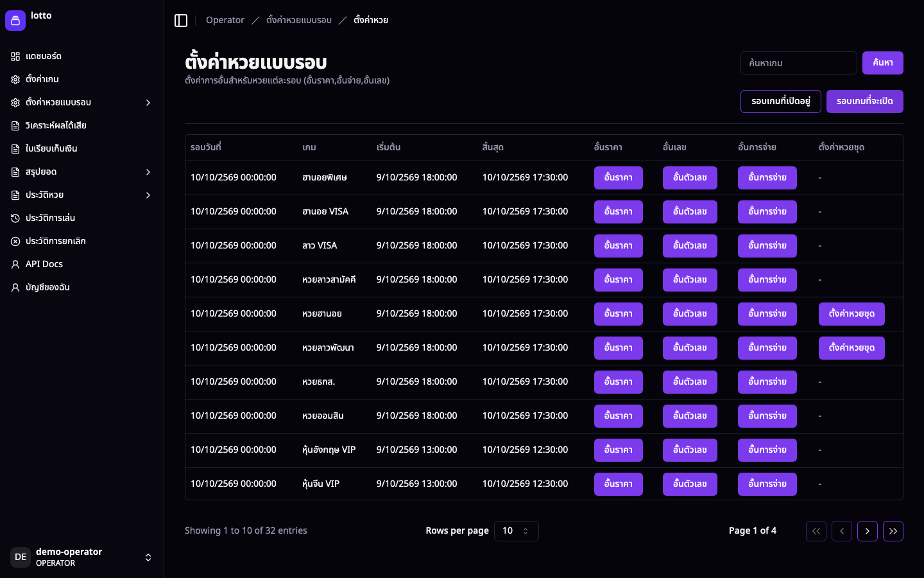This screenshot has height=578, width=924.
Task: Jump to last page double arrow
Action: point(893,531)
